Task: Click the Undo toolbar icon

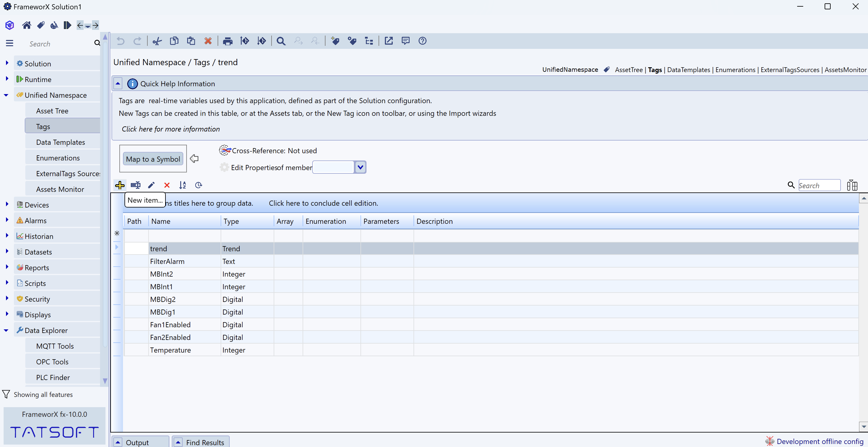Action: (120, 41)
